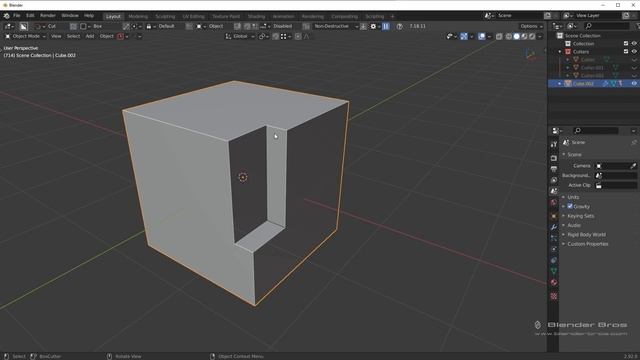640x360 pixels.
Task: Add a new workspace with plus icon
Action: pyautogui.click(x=392, y=16)
